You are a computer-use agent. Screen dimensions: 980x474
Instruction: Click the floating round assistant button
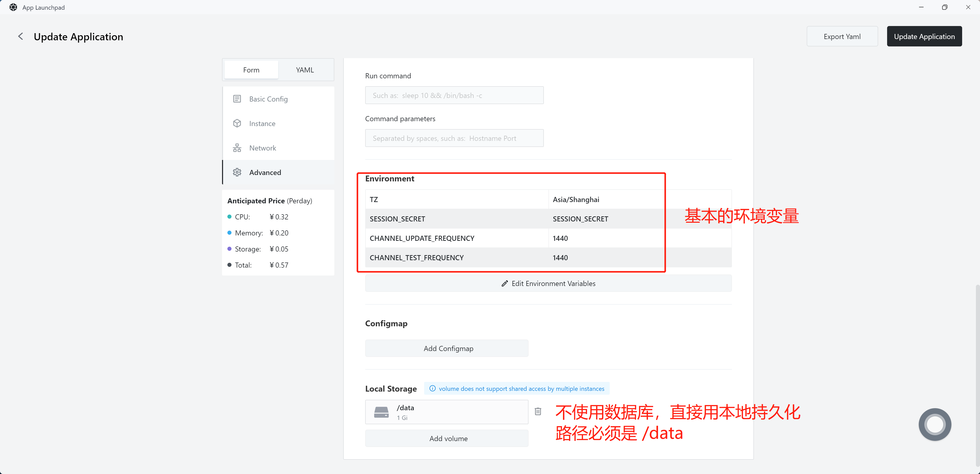935,424
